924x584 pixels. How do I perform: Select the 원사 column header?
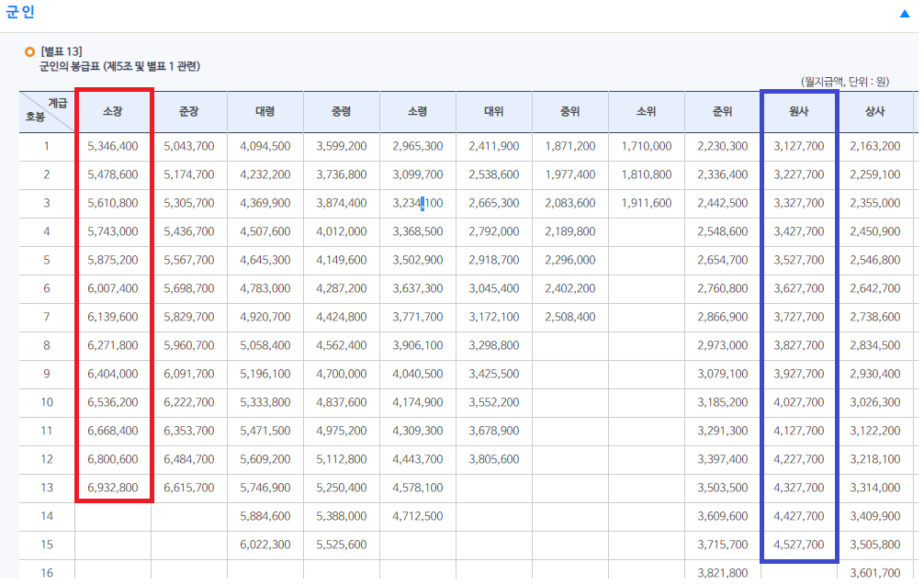(x=799, y=111)
